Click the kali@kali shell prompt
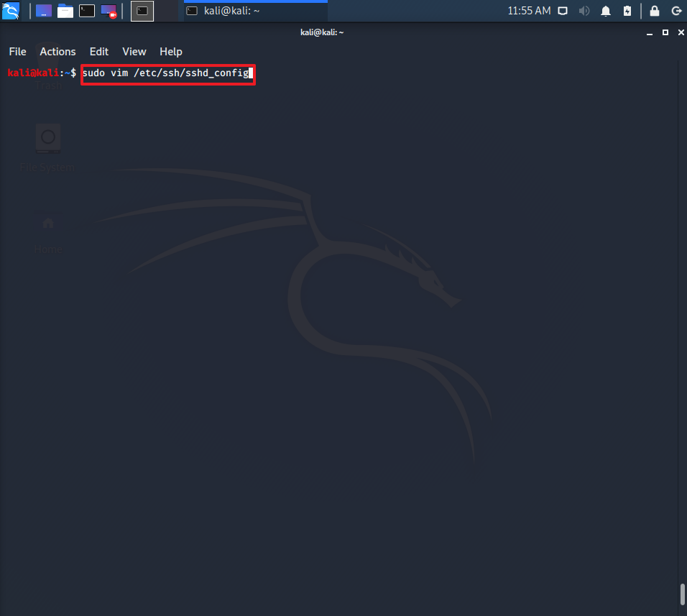 42,73
